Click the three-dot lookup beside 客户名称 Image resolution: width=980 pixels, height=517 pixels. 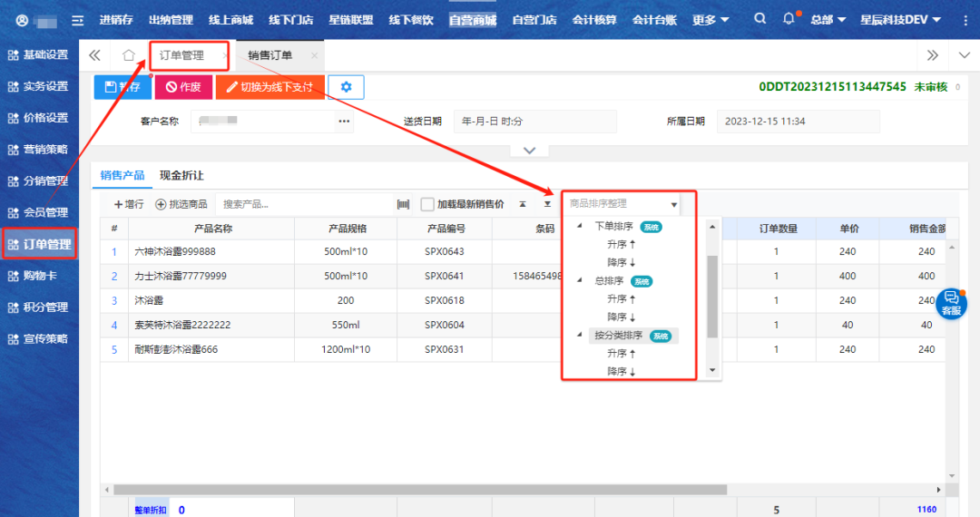click(x=344, y=121)
